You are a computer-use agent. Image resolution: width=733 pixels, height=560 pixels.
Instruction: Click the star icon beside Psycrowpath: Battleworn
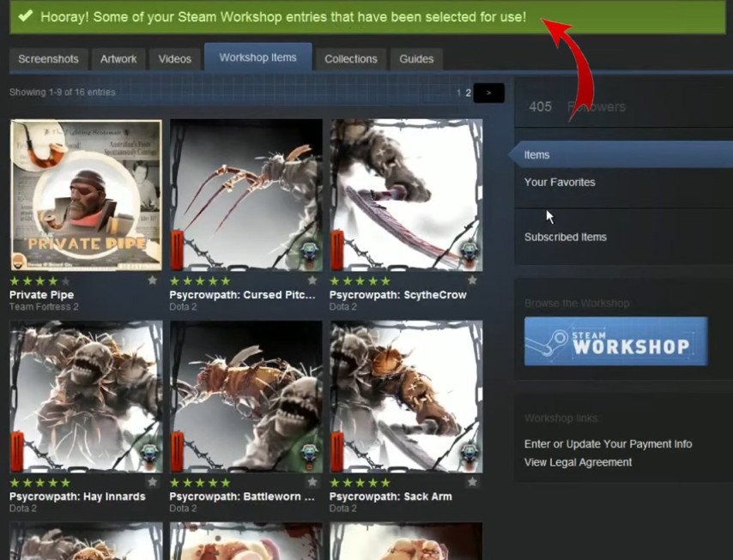coord(312,483)
